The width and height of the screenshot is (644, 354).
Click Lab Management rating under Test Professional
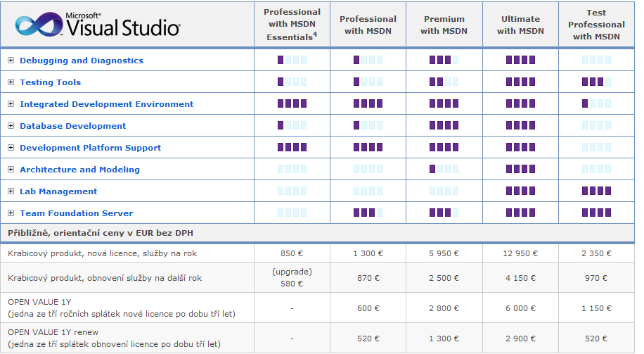click(x=596, y=191)
